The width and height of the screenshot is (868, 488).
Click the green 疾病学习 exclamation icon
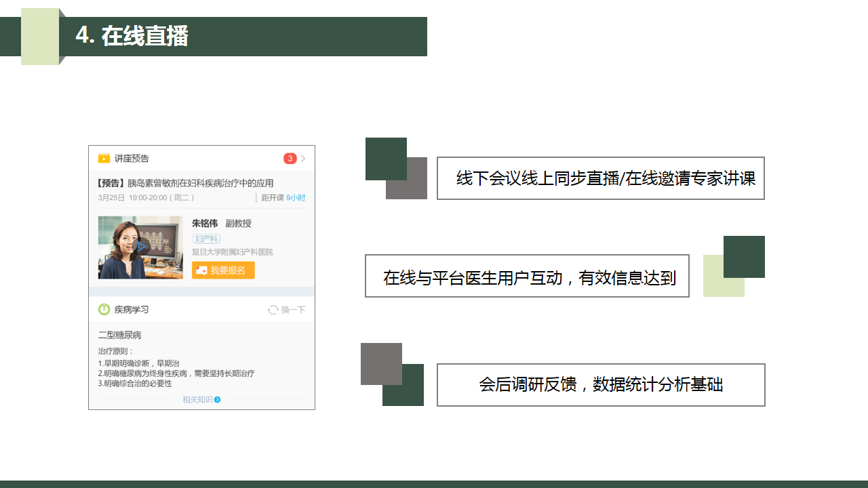pyautogui.click(x=104, y=310)
